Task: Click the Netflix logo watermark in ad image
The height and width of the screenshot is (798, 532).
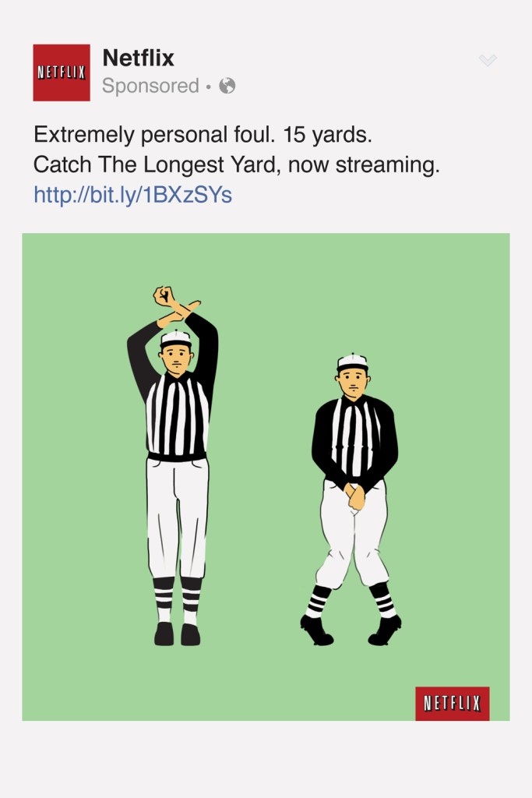Action: tap(452, 703)
